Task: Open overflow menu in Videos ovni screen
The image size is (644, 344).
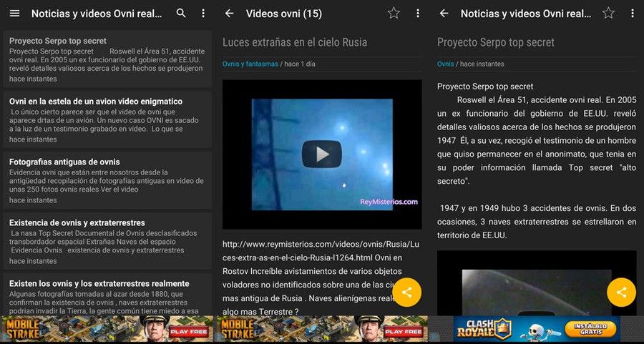Action: 418,14
